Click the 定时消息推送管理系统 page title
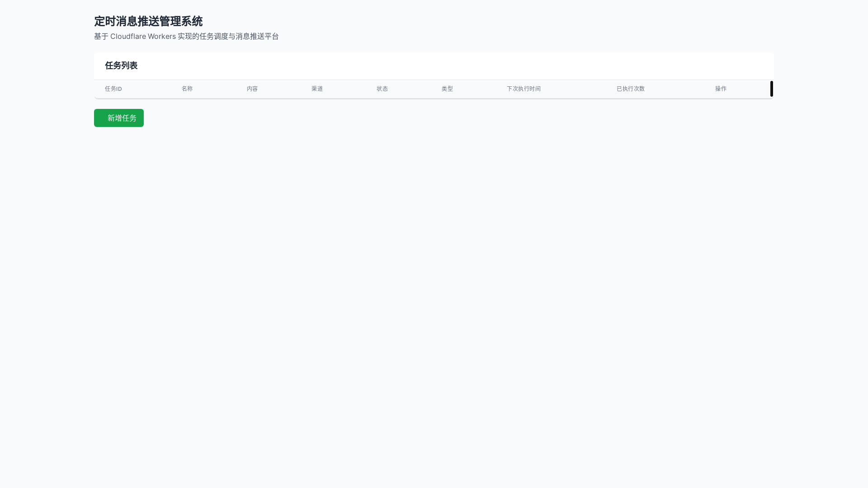 click(x=148, y=21)
